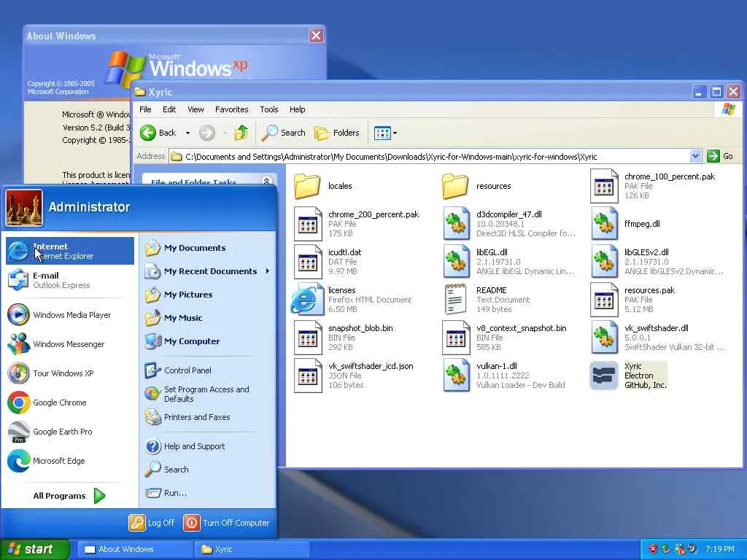Image resolution: width=747 pixels, height=560 pixels.
Task: Select chrome_100_percent.pak file
Action: (653, 186)
